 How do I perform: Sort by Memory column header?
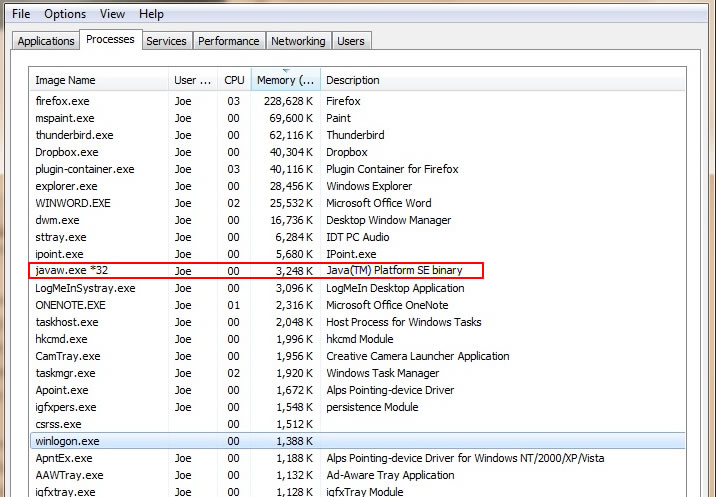click(285, 80)
